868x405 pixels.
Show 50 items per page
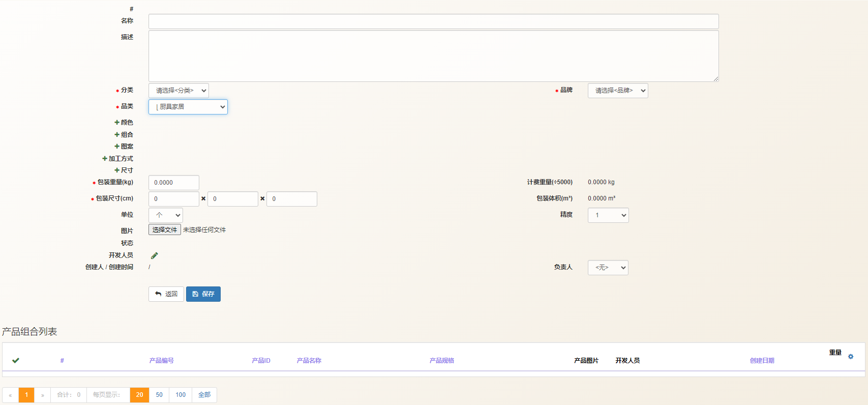(159, 395)
